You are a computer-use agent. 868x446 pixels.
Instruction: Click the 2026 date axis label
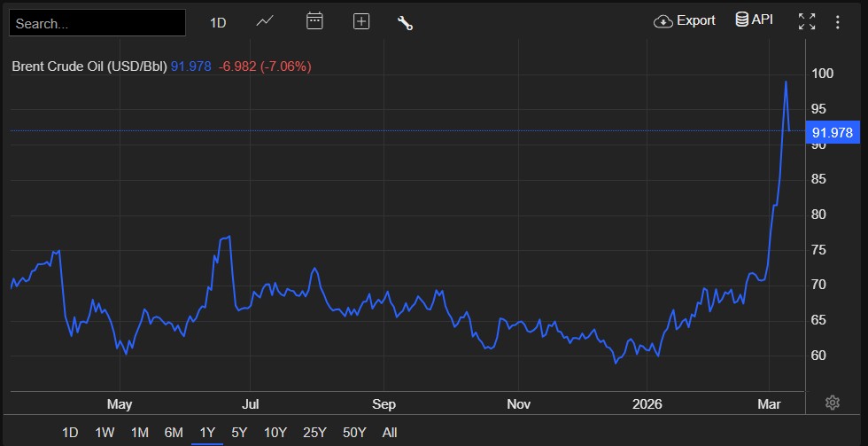tap(647, 404)
